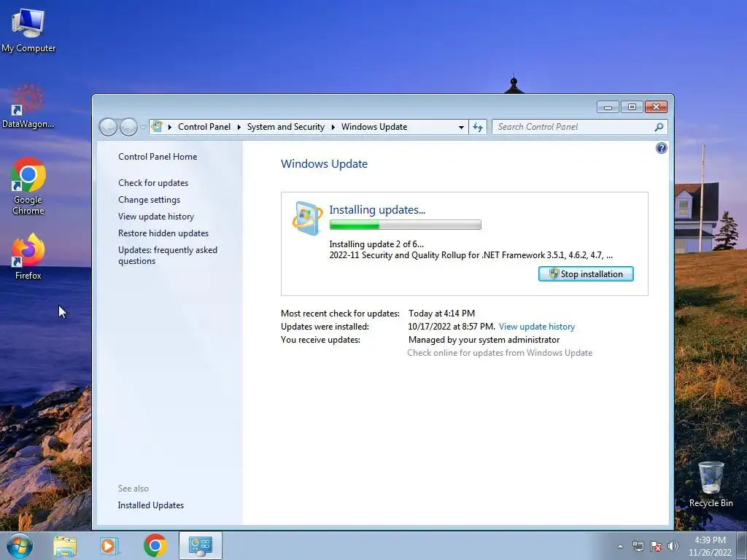This screenshot has height=560, width=747.
Task: Click Check for updates link
Action: [x=153, y=183]
